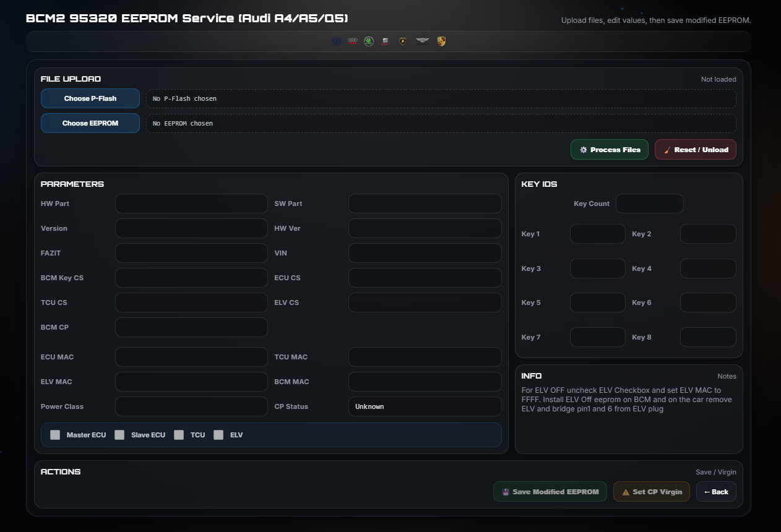Image resolution: width=781 pixels, height=532 pixels.
Task: Uncheck the ELV checkbox
Action: coord(218,435)
